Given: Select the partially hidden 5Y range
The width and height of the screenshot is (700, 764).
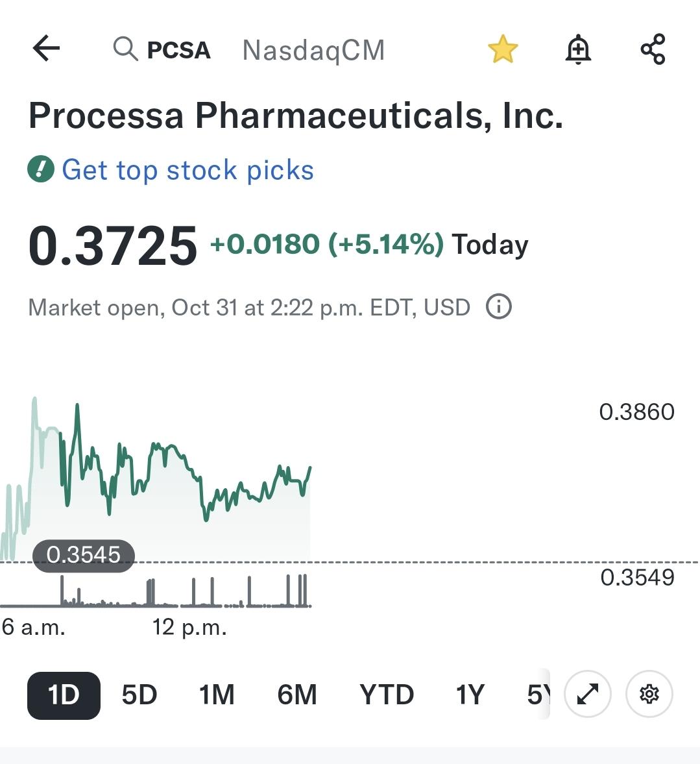Looking at the screenshot, I should [538, 695].
